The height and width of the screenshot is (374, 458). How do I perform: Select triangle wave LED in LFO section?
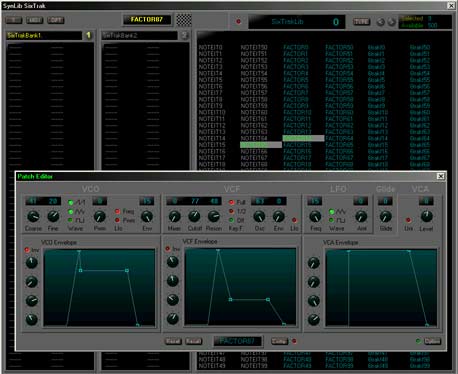tap(331, 211)
